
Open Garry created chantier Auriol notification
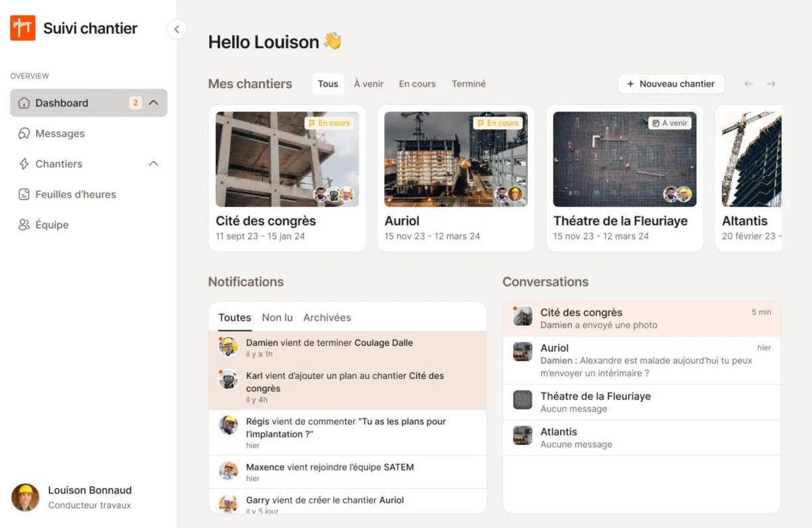tap(348, 501)
